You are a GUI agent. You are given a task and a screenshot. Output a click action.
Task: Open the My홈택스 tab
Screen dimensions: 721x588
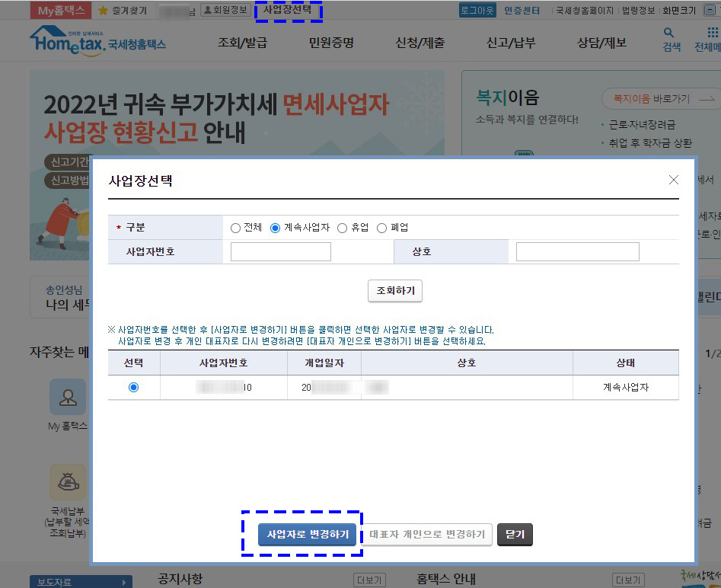(61, 11)
